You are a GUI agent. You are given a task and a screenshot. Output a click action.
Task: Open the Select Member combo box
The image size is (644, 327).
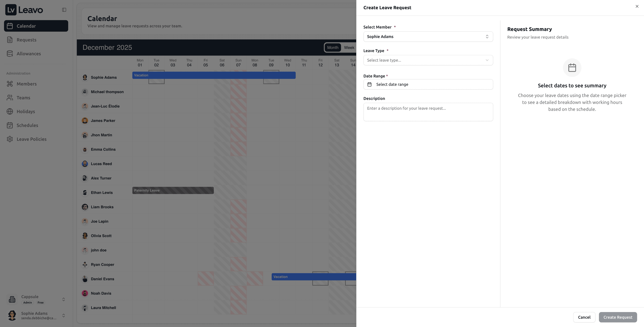point(428,37)
